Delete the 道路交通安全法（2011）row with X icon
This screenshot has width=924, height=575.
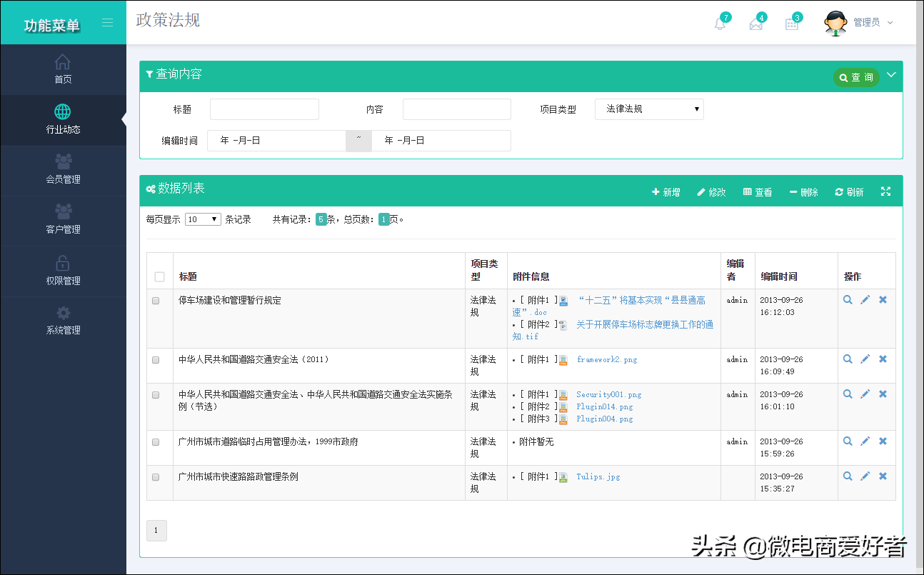(883, 359)
